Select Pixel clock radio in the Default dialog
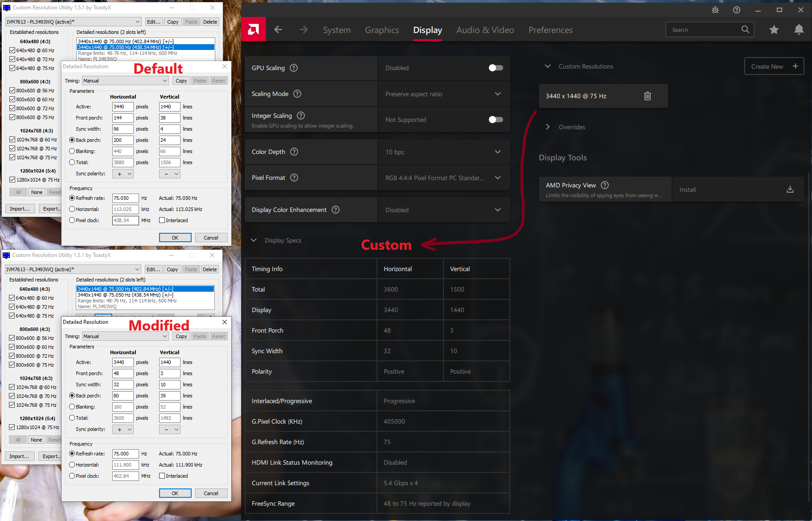 coord(72,220)
